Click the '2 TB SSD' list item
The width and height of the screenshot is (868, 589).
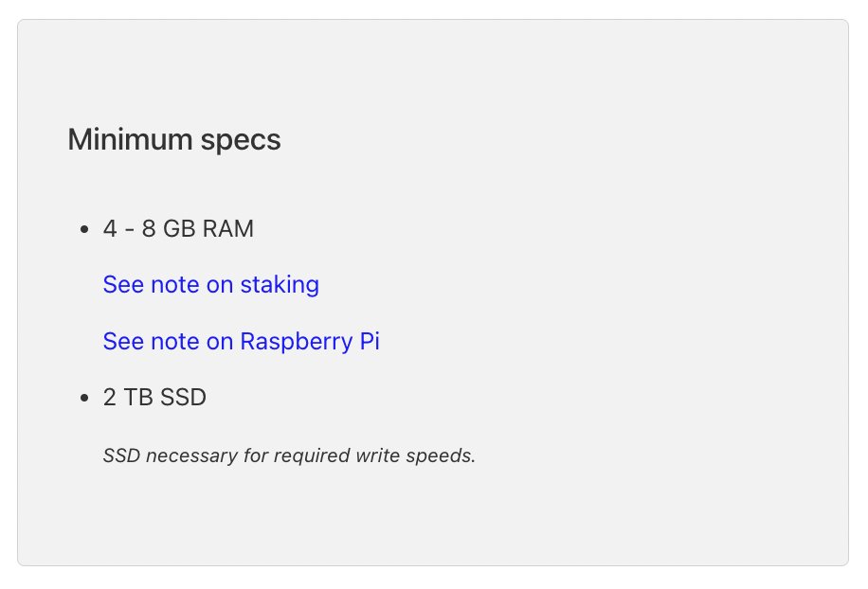[154, 398]
